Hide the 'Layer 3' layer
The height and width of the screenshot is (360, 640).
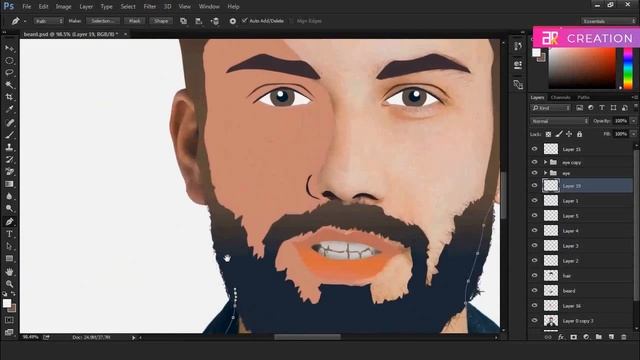[x=534, y=245]
